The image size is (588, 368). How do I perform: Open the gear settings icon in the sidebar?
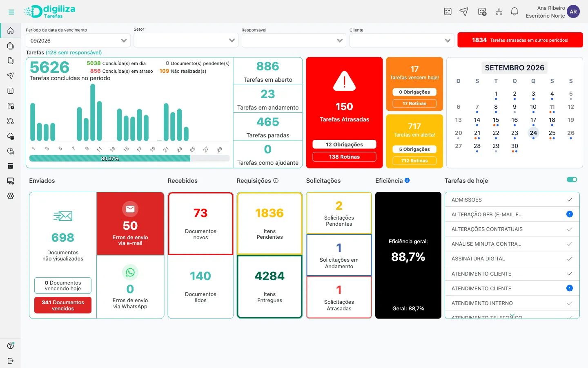(11, 196)
